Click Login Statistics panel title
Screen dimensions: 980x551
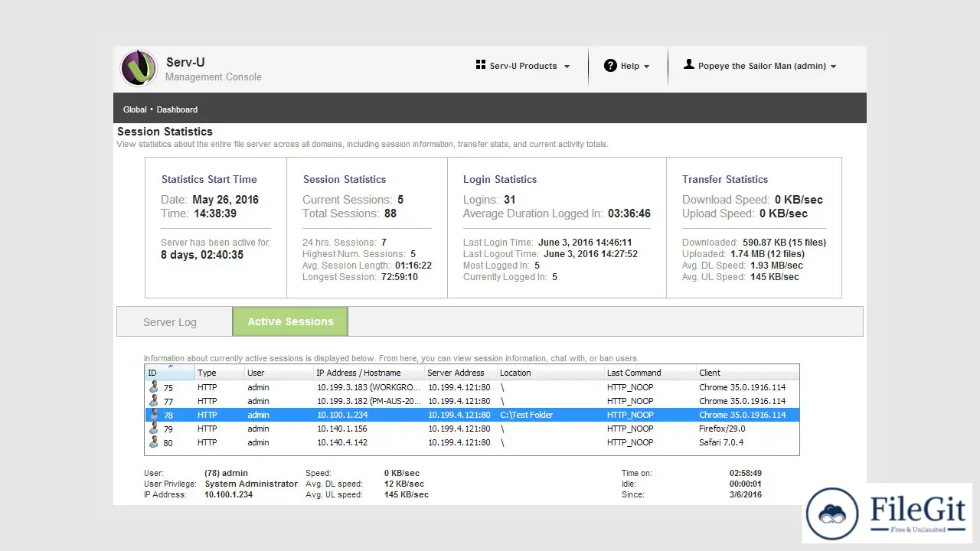500,179
